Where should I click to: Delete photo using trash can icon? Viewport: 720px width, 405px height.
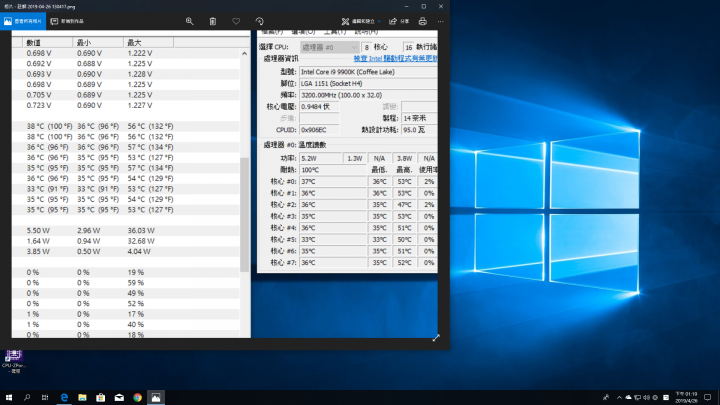(x=213, y=21)
